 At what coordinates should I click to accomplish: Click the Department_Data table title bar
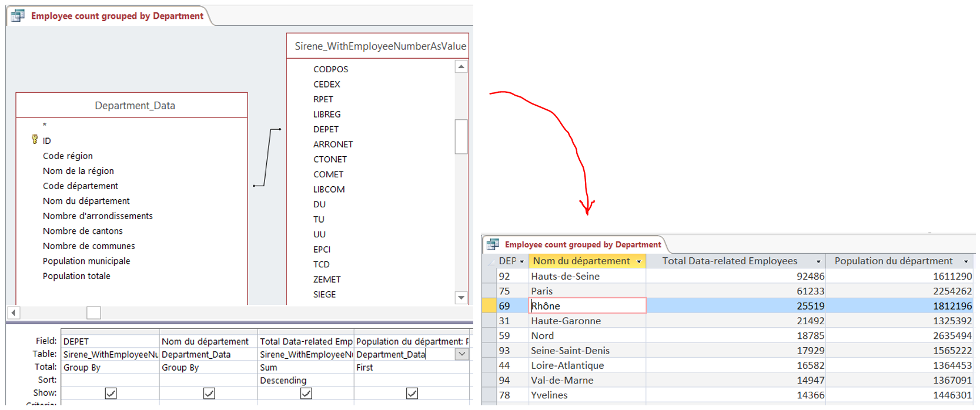tap(135, 106)
